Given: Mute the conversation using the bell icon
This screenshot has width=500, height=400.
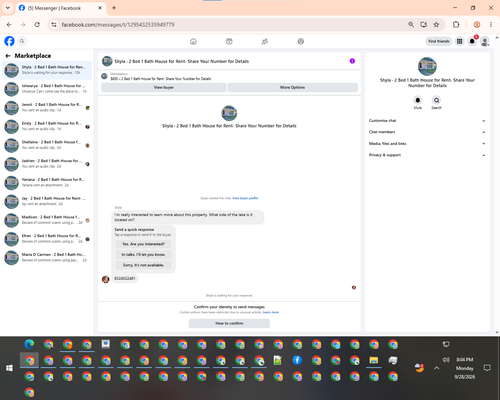Looking at the screenshot, I should pyautogui.click(x=418, y=100).
